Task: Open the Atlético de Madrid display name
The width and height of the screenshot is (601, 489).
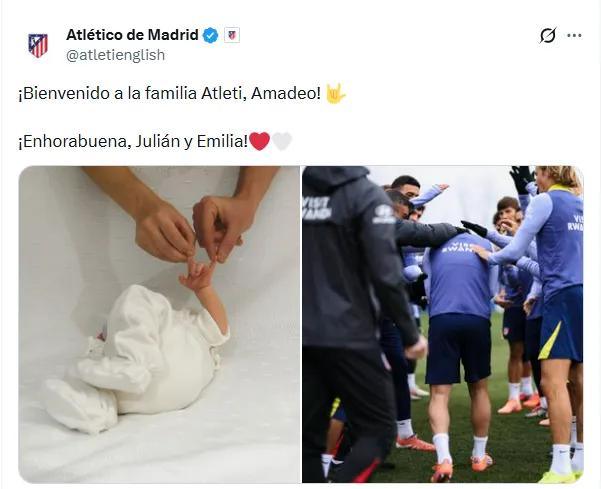Action: coord(132,35)
